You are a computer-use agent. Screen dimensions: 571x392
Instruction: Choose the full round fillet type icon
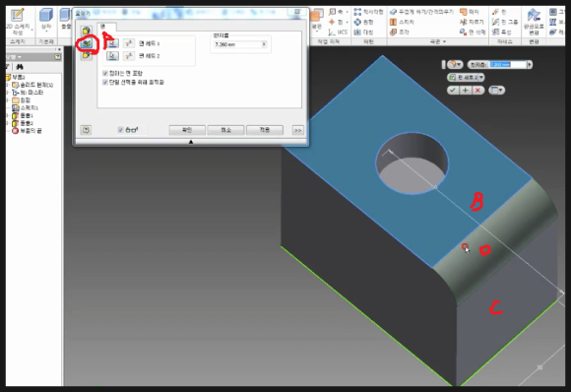point(87,55)
